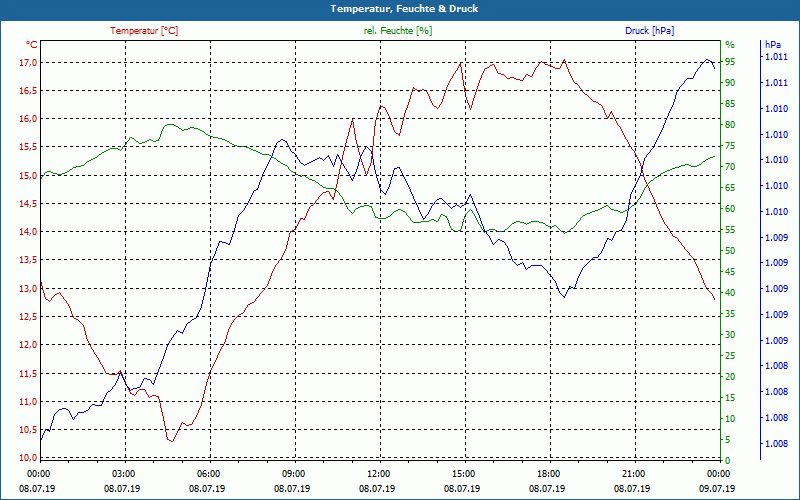Click the '60' humidity axis value

pyautogui.click(x=730, y=209)
